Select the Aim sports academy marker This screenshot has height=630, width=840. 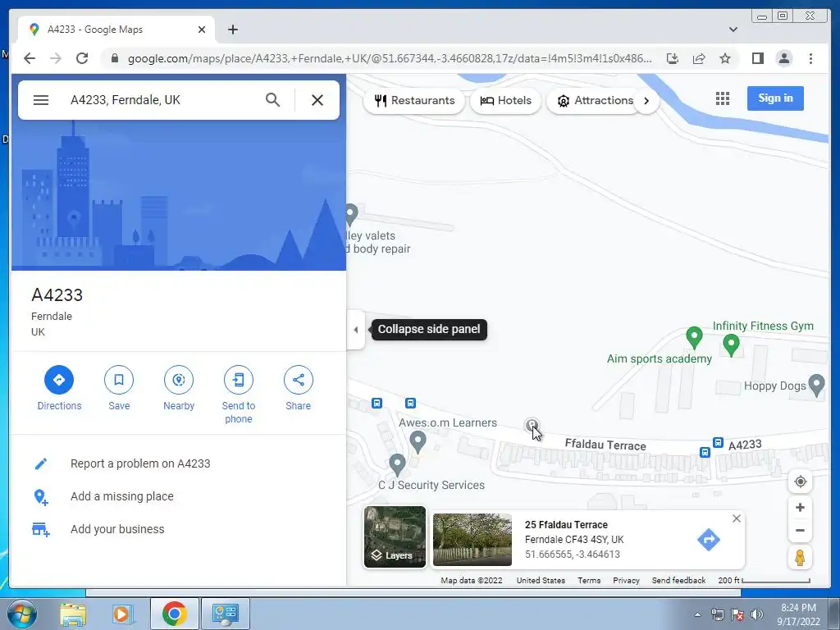point(694,337)
